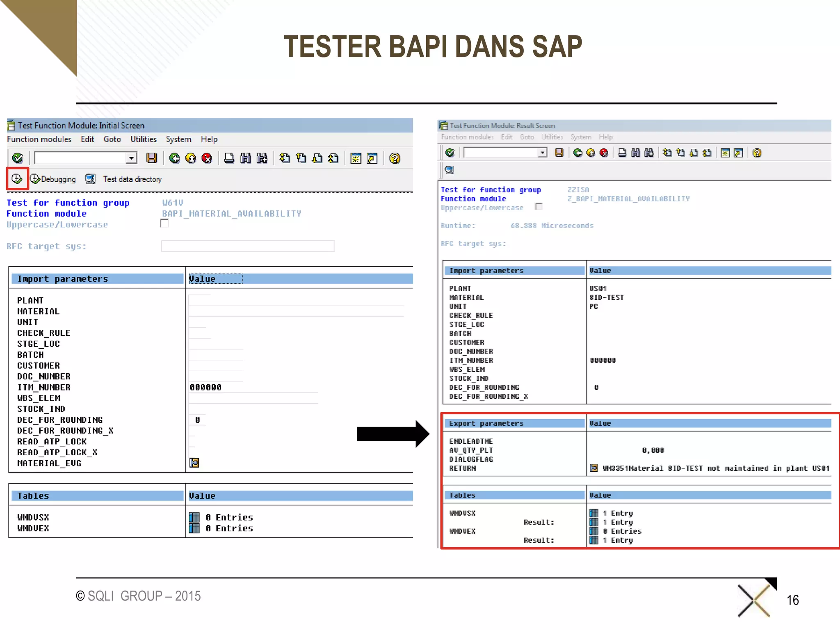This screenshot has height=630, width=840.
Task: Open the System menu in Initial Screen
Action: [x=178, y=139]
